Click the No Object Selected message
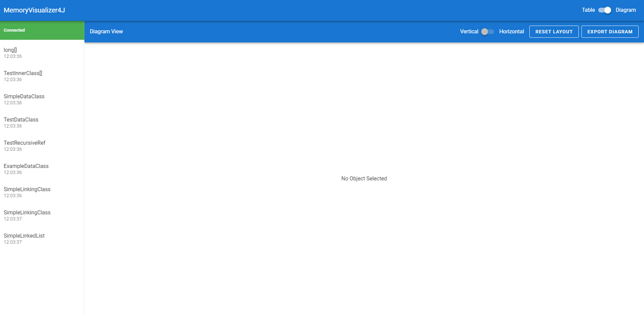This screenshot has width=644, height=314. 364,178
